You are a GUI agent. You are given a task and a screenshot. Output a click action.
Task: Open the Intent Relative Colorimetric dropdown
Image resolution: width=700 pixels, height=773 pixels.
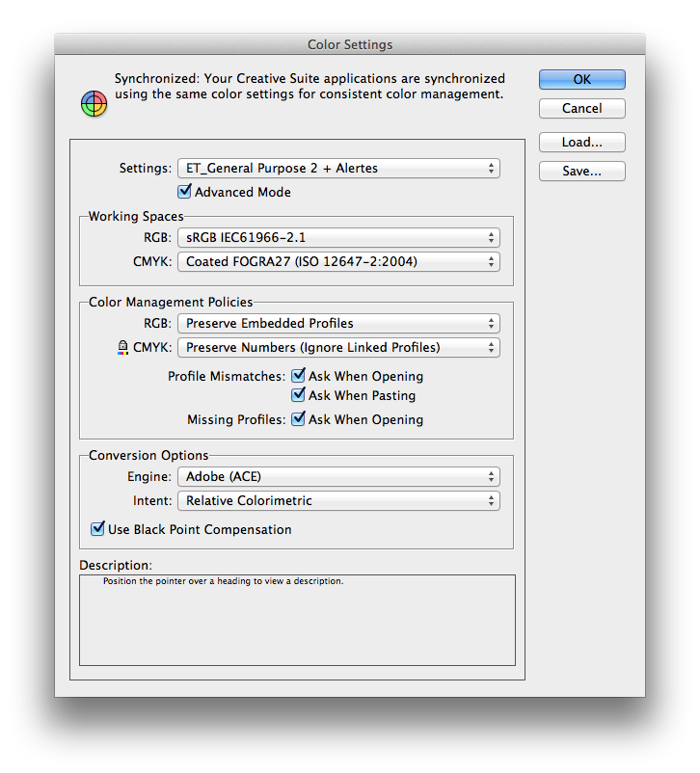click(x=338, y=500)
